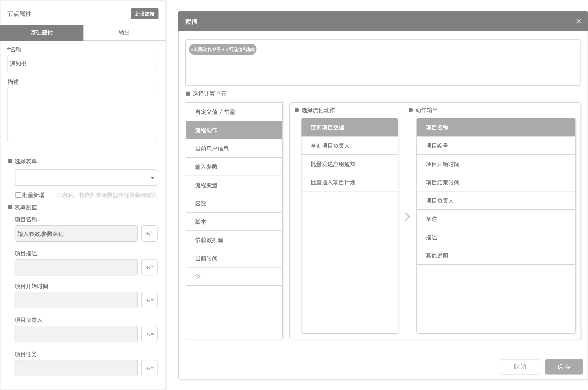This screenshot has width=588, height=390.
Task: Select 当前用户信息 in unit list
Action: click(x=234, y=149)
